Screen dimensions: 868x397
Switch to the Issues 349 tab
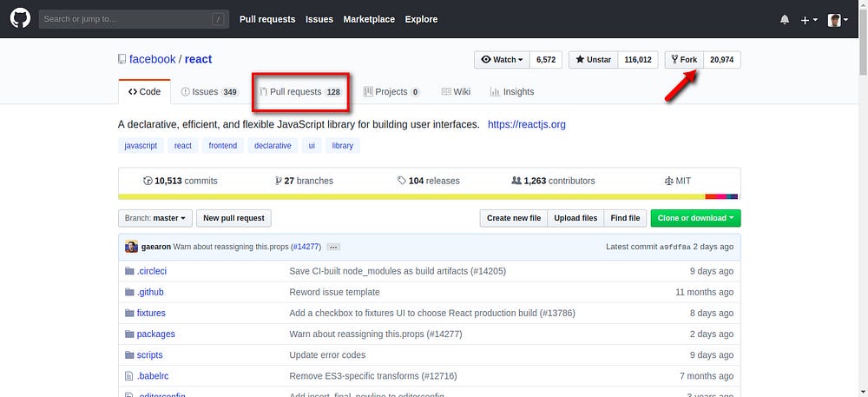click(210, 92)
